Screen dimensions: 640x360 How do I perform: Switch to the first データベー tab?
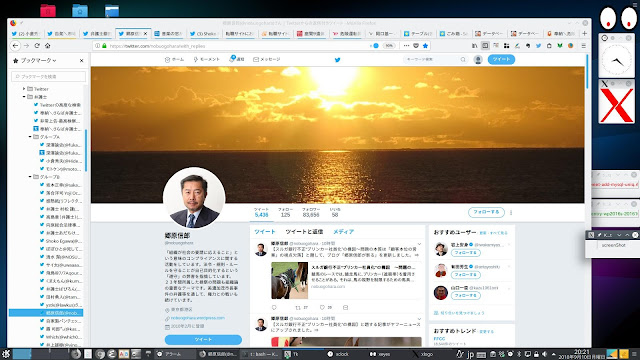point(489,33)
